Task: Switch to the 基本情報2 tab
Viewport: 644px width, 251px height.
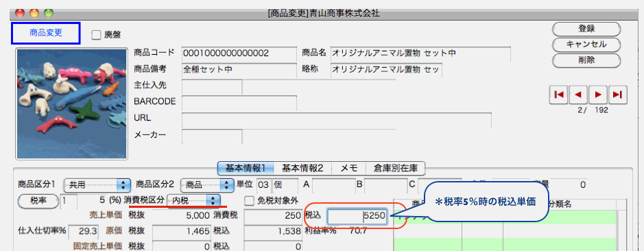Action: click(302, 167)
